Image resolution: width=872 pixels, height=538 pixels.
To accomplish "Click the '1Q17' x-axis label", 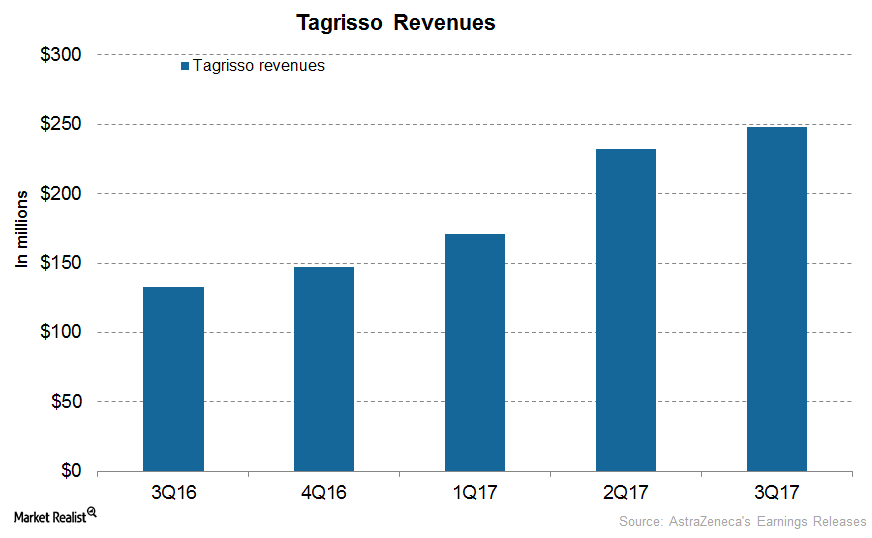I will (x=475, y=492).
